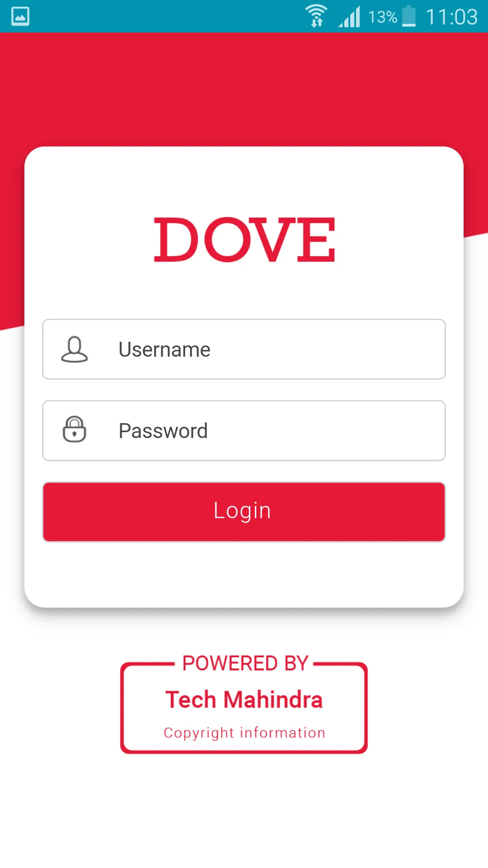Tap the Login text label on button
488x868 pixels.
pos(242,511)
